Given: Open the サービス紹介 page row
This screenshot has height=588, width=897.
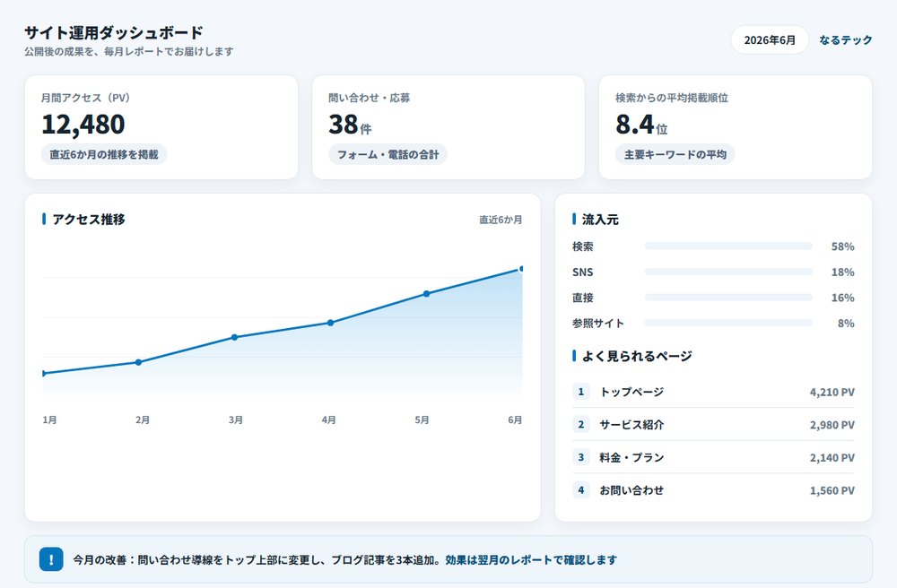Looking at the screenshot, I should pyautogui.click(x=713, y=425).
